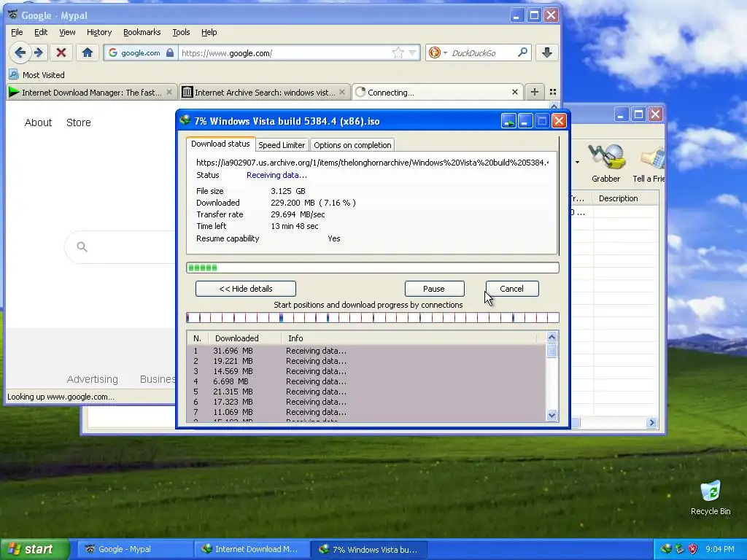The width and height of the screenshot is (747, 560).
Task: Cancel the Vista ISO download
Action: pos(511,289)
